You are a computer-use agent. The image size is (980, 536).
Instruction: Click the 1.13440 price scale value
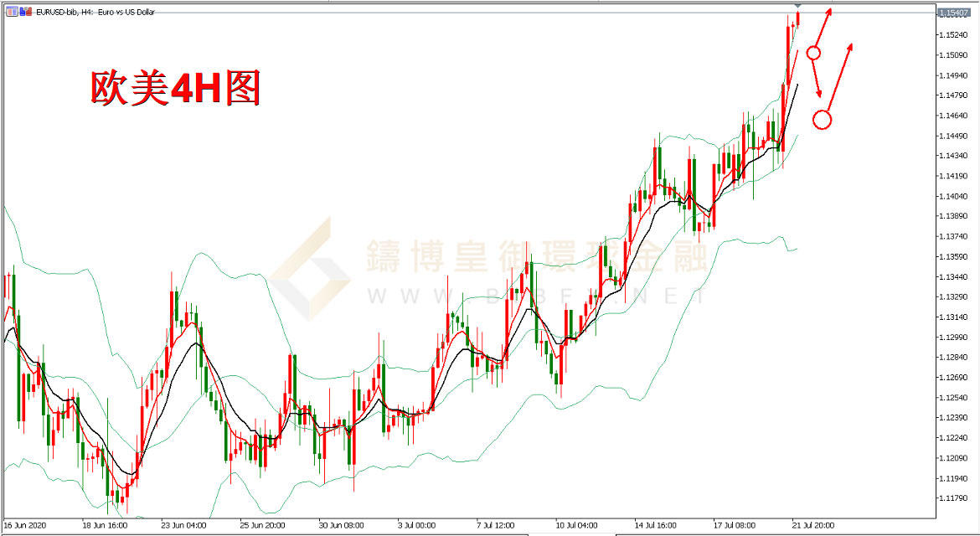click(953, 277)
